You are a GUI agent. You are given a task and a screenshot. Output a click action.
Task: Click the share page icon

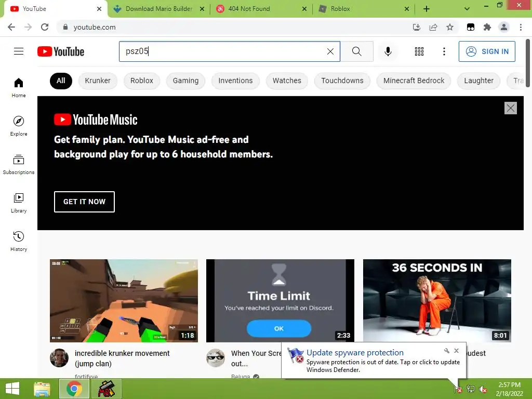(x=433, y=27)
